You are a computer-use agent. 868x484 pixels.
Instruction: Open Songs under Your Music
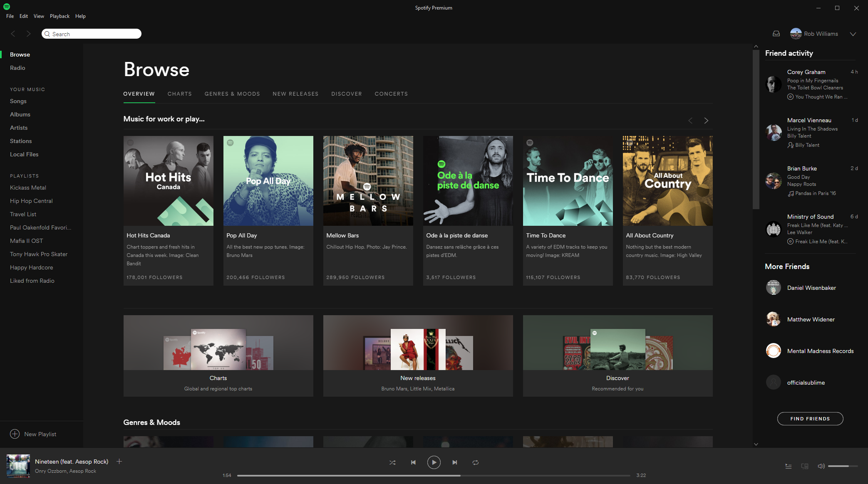[18, 101]
